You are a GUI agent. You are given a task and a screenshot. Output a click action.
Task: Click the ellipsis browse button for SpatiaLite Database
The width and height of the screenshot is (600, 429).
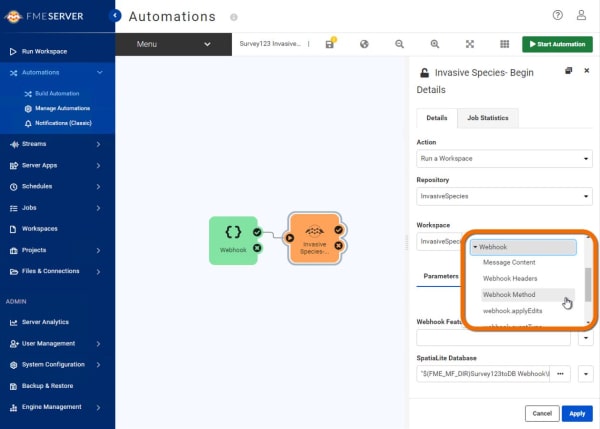pyautogui.click(x=560, y=374)
